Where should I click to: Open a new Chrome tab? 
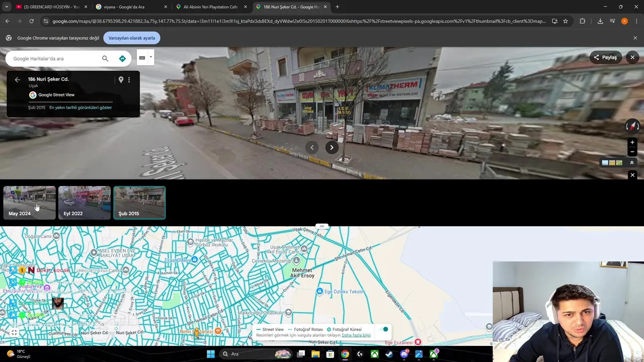337,7
